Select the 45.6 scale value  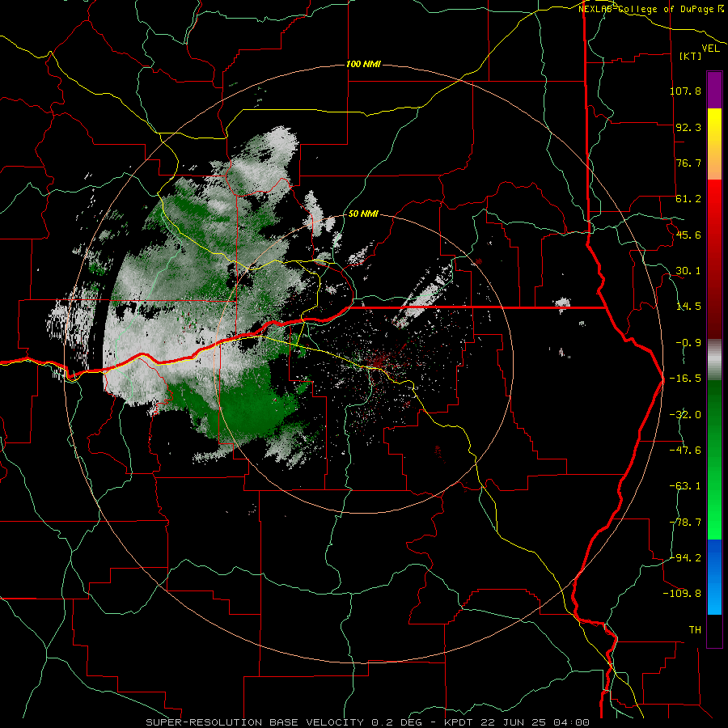(x=688, y=235)
